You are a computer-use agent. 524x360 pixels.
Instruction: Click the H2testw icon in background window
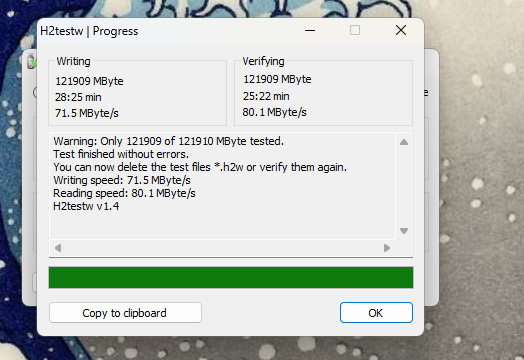[31, 61]
